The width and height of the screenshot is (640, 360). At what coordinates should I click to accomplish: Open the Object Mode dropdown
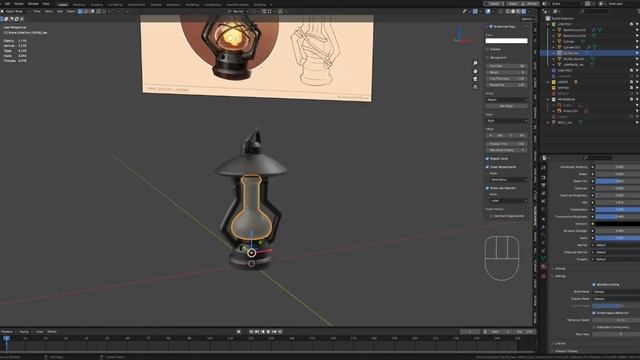[x=14, y=11]
